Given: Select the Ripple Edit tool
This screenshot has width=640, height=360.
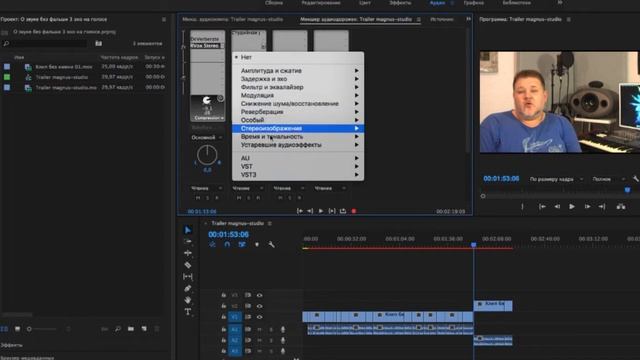Looking at the screenshot, I should [x=188, y=253].
